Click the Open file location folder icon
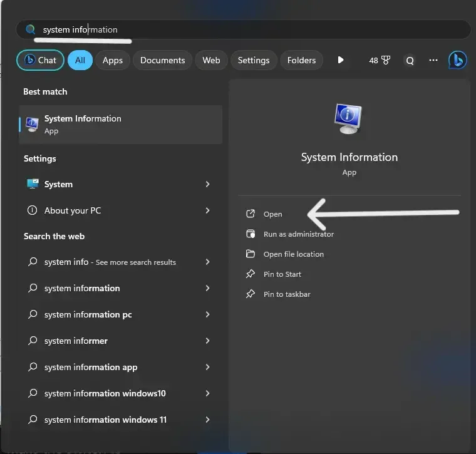 click(x=250, y=254)
